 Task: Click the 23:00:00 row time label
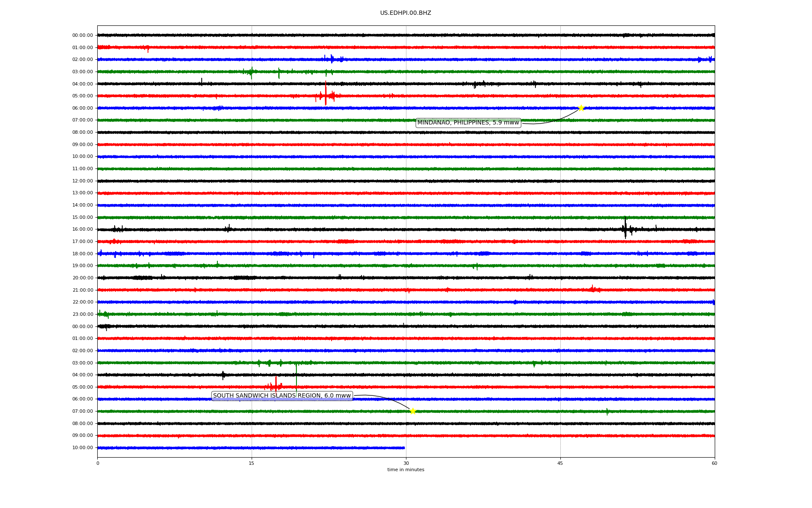tap(82, 315)
